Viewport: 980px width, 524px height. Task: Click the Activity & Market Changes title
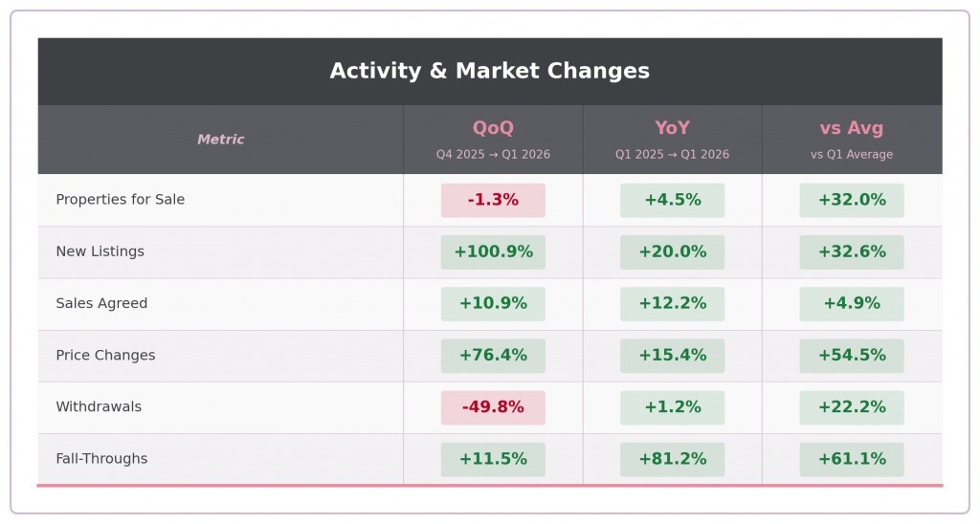click(x=489, y=72)
